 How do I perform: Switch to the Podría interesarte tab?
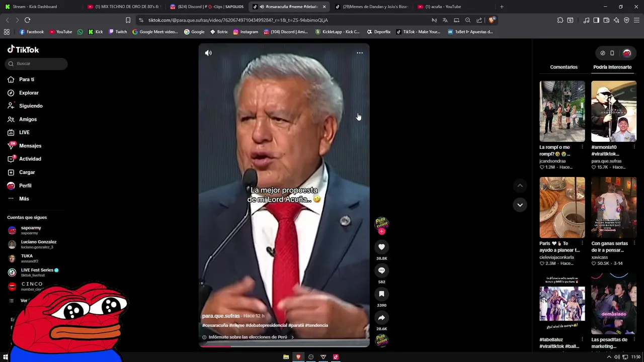pos(612,67)
